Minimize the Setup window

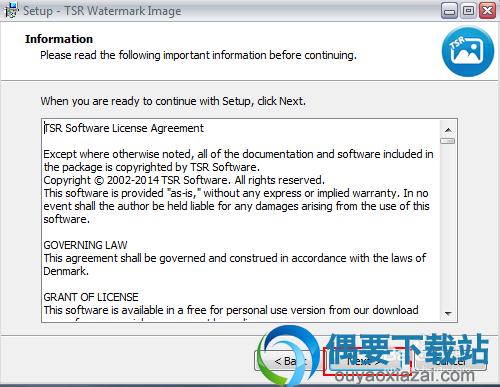pos(449,11)
